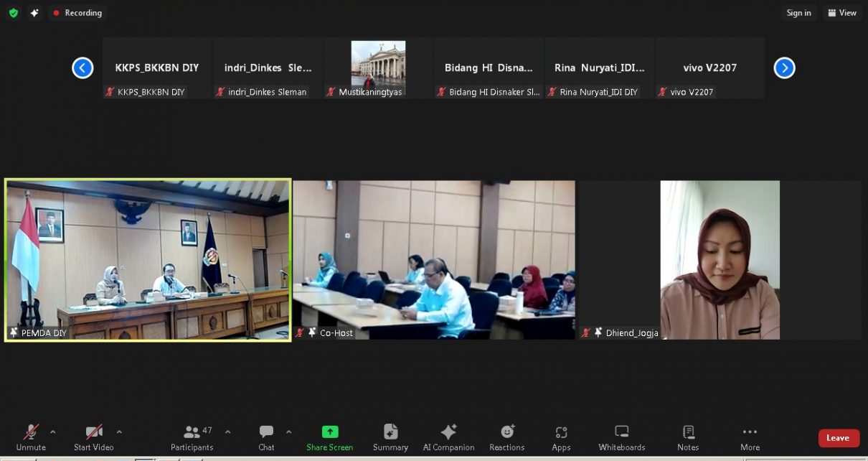Open the Chat panel
This screenshot has height=461, width=868.
point(266,437)
